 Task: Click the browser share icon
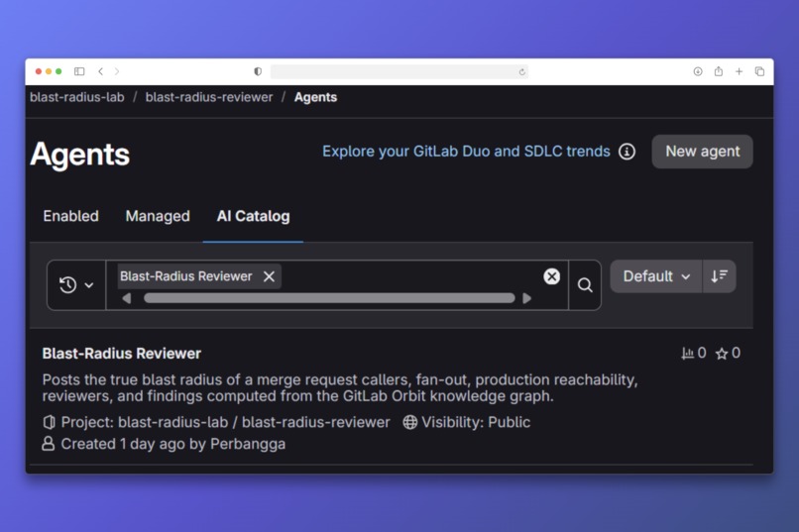tap(718, 71)
